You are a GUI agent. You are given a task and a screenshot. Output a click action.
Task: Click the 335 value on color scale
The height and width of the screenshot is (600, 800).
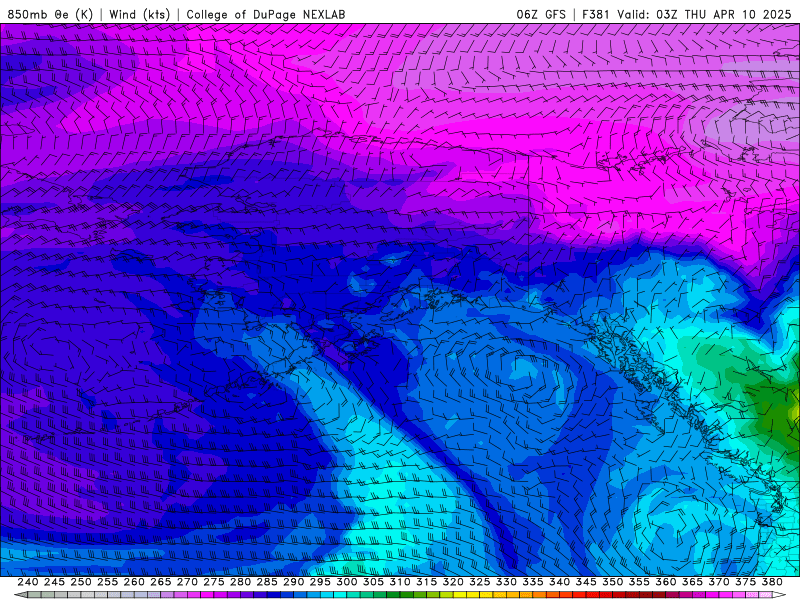533,582
